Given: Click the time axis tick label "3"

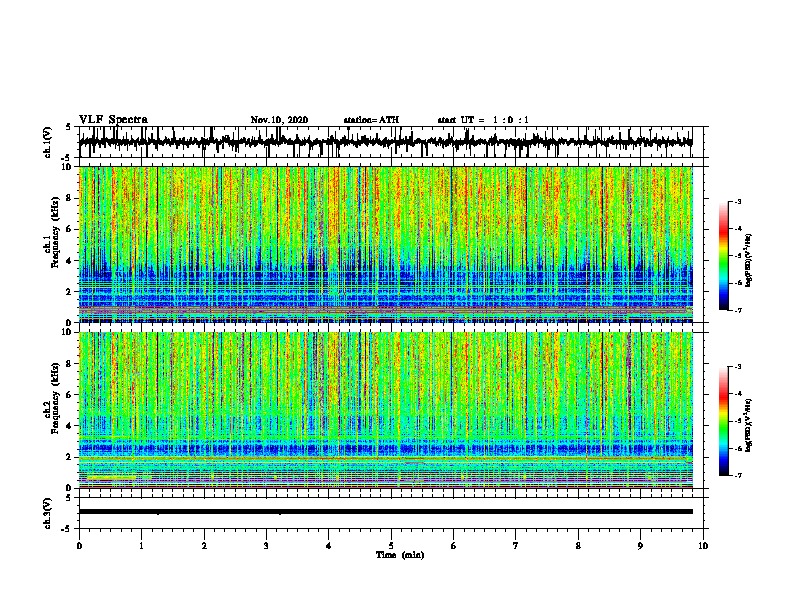Looking at the screenshot, I should 266,546.
